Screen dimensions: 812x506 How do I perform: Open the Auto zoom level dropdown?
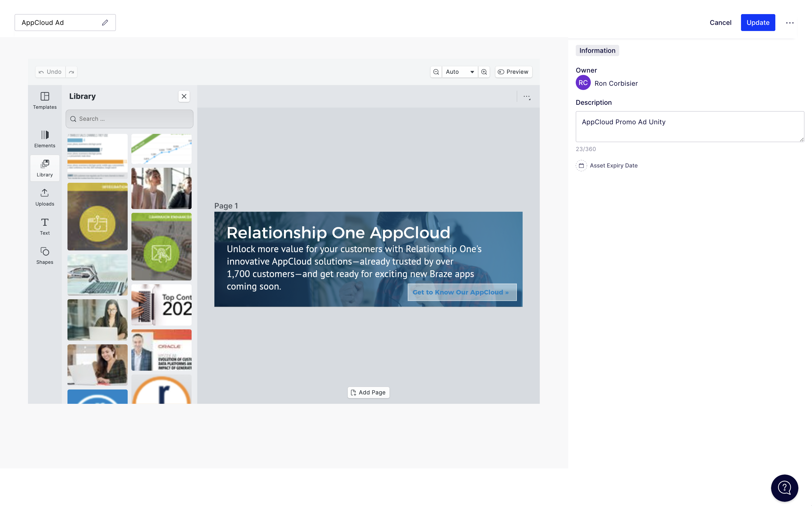[460, 72]
